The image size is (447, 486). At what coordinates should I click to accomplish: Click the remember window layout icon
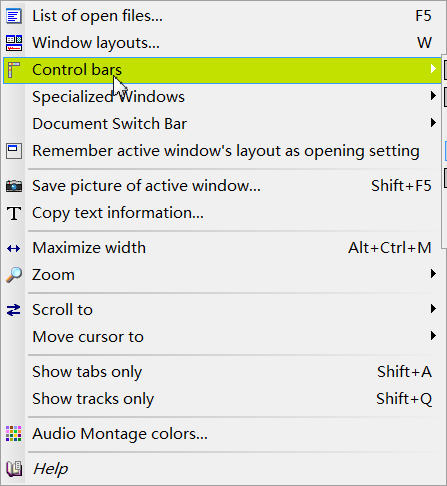(x=14, y=151)
